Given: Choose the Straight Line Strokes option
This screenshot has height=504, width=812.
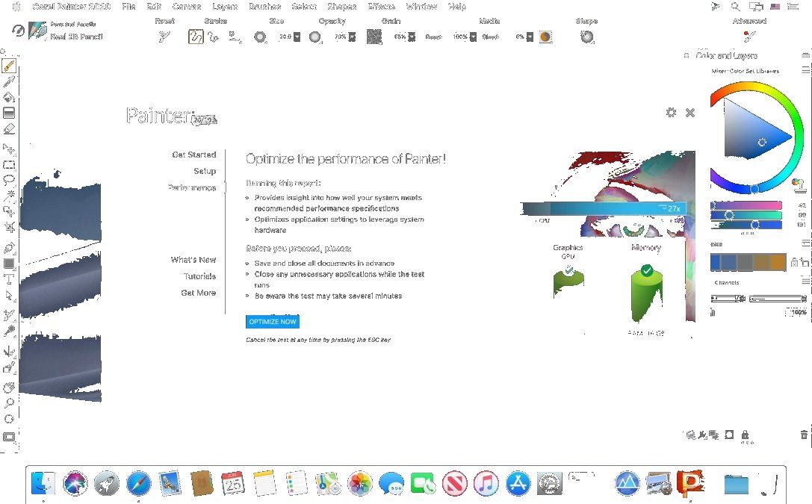Looking at the screenshot, I should [214, 37].
